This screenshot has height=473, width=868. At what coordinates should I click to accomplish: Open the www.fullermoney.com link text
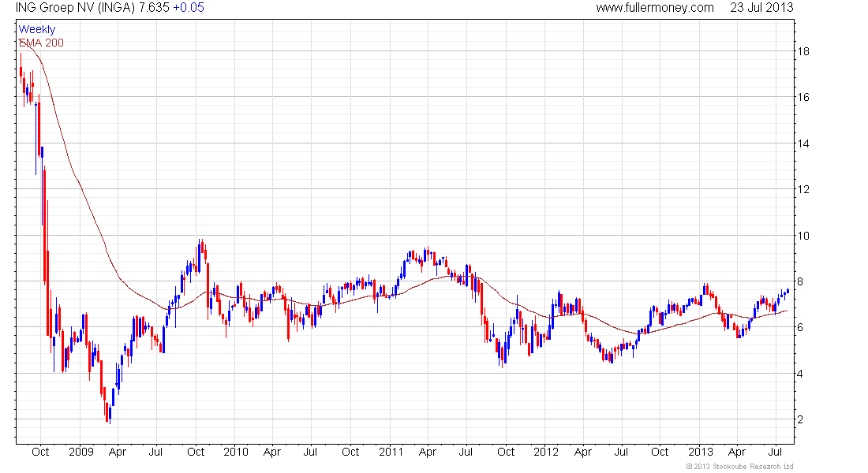655,8
